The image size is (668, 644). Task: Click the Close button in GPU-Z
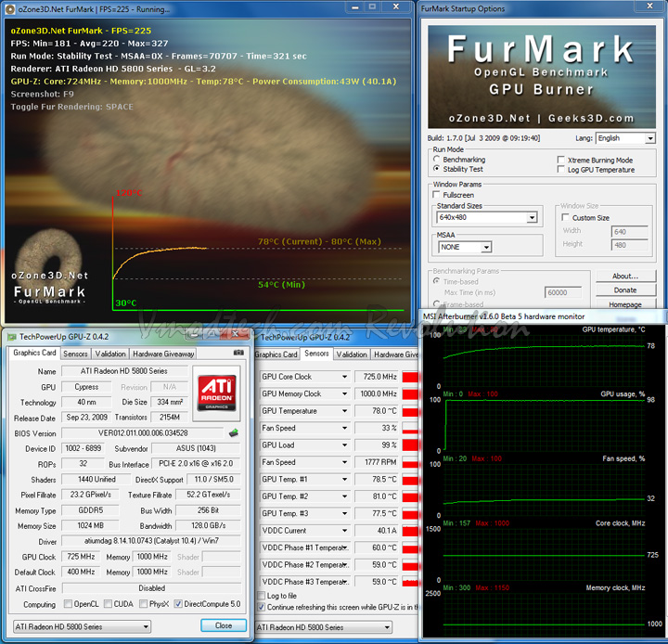(x=224, y=625)
